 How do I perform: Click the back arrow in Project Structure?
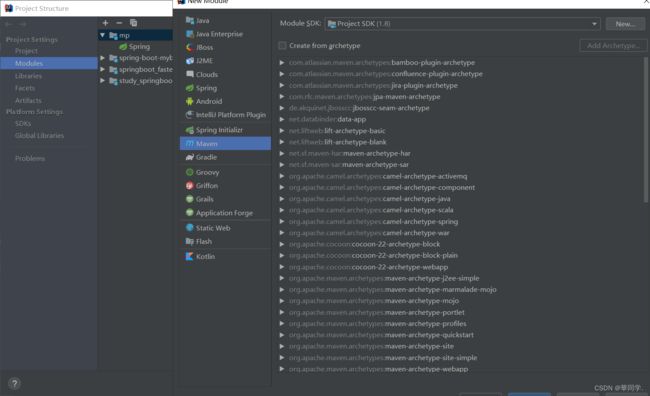pos(9,24)
